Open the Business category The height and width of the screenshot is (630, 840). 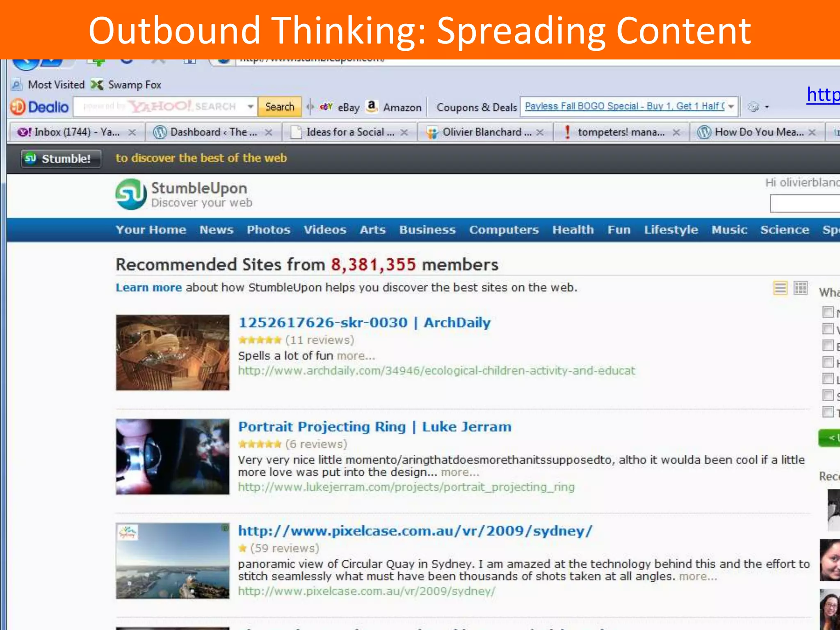[427, 230]
